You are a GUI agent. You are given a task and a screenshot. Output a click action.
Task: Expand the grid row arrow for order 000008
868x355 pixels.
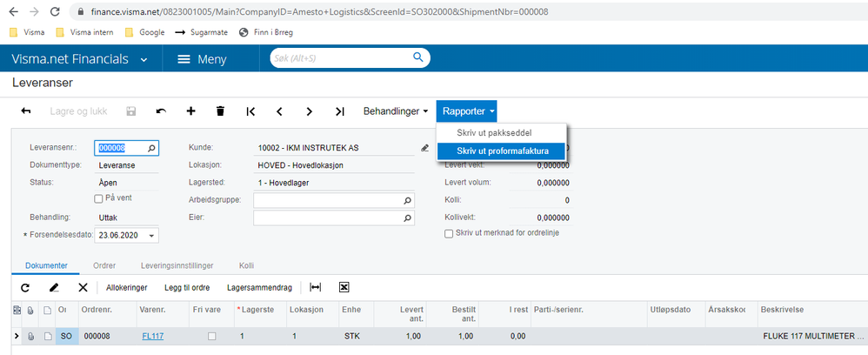point(16,336)
